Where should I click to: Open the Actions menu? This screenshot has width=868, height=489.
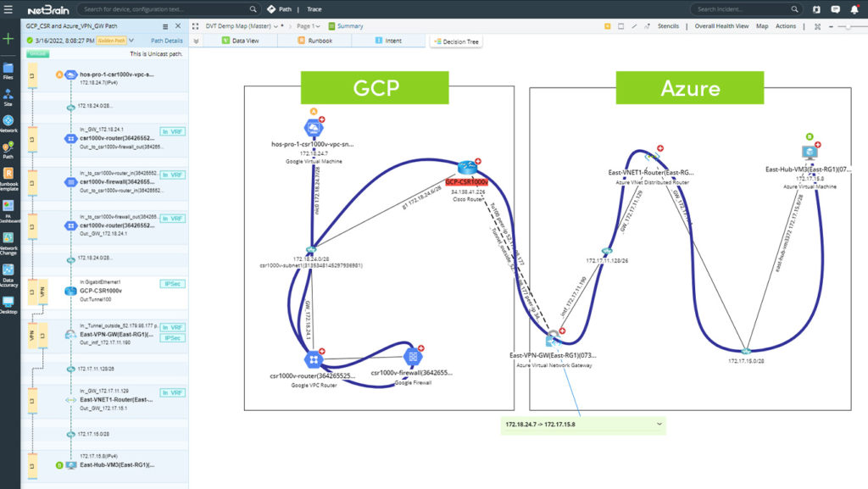(x=786, y=26)
